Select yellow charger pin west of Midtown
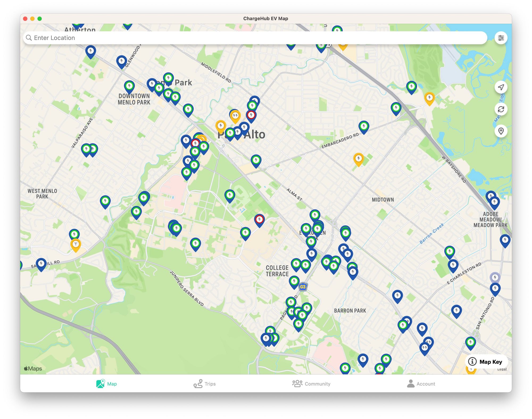This screenshot has width=532, height=419. click(x=359, y=160)
